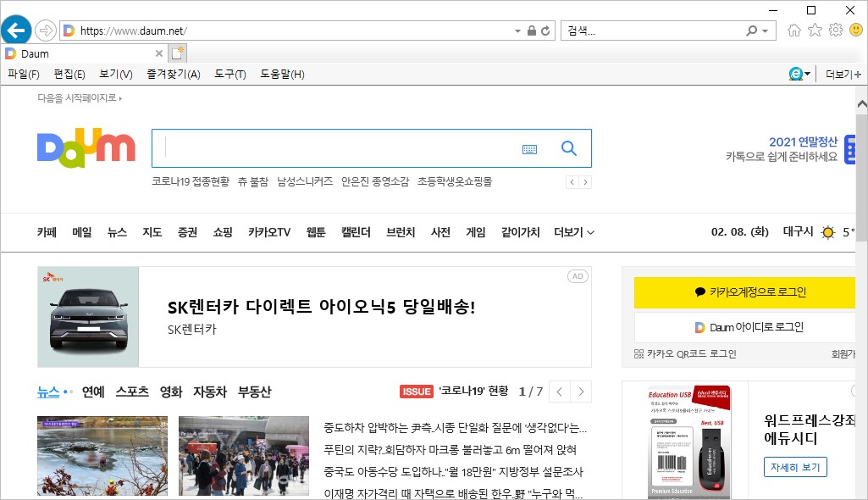Image resolution: width=868 pixels, height=500 pixels.
Task: Click 다음을 시작페이지로 link
Action: coord(80,98)
